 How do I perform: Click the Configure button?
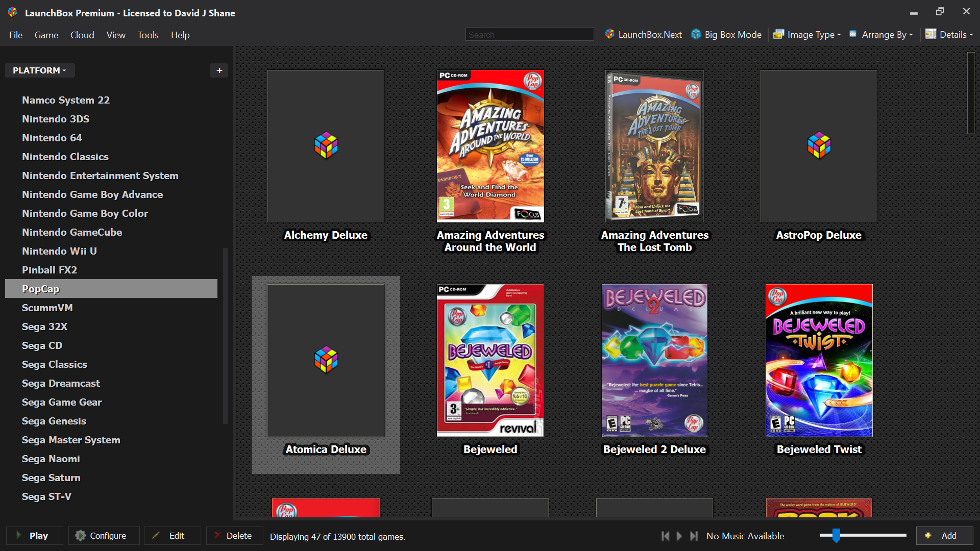point(104,536)
